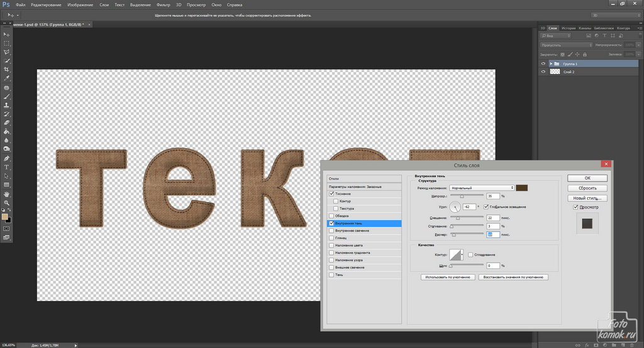The image size is (644, 348).
Task: Click the Новый стиль button
Action: pyautogui.click(x=587, y=198)
